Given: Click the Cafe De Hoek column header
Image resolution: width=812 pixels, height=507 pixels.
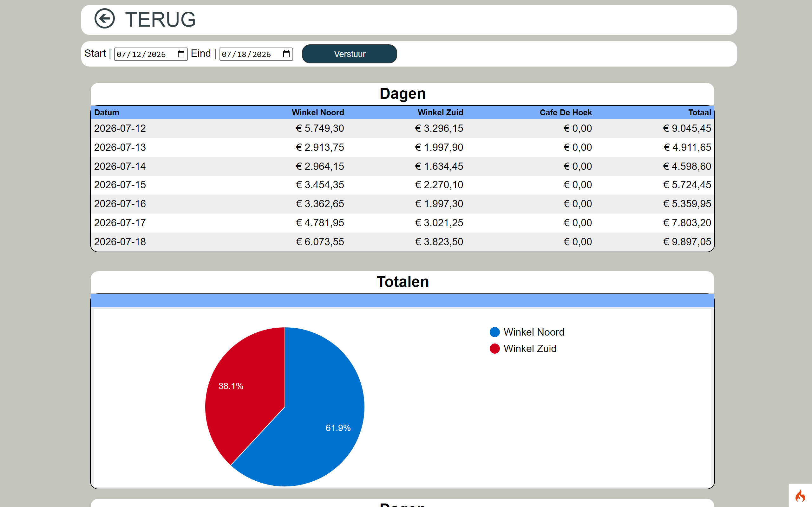Looking at the screenshot, I should pos(565,113).
